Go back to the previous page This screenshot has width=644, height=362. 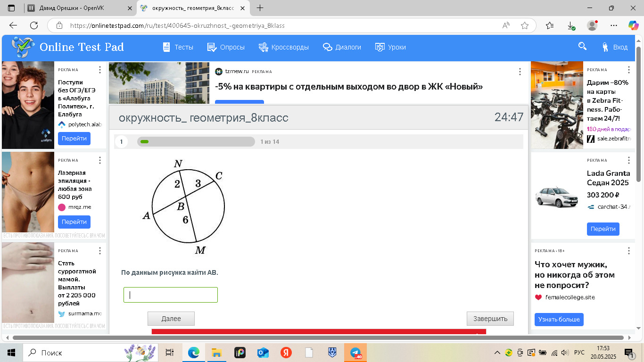pyautogui.click(x=13, y=25)
